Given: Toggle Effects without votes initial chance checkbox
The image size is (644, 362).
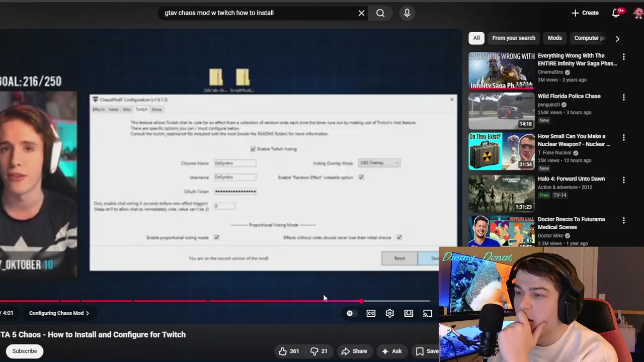Looking at the screenshot, I should coord(399,237).
